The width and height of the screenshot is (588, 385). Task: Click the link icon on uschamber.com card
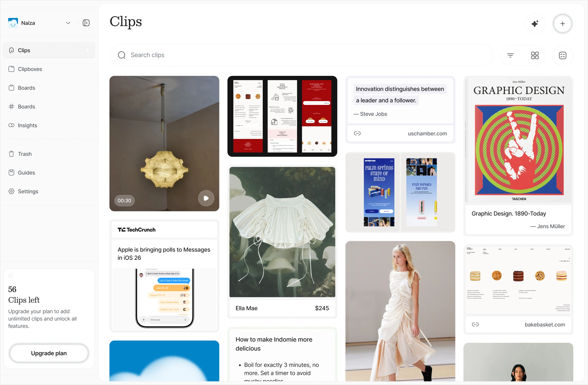point(357,133)
